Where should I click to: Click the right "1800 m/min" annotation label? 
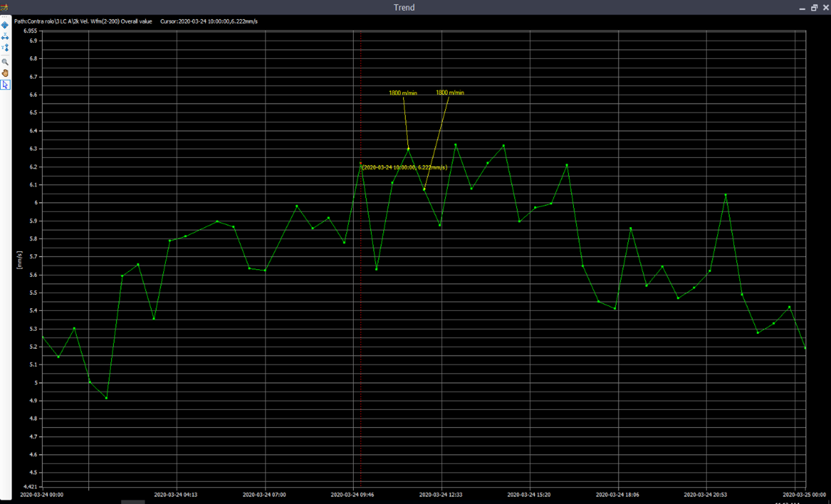click(450, 93)
